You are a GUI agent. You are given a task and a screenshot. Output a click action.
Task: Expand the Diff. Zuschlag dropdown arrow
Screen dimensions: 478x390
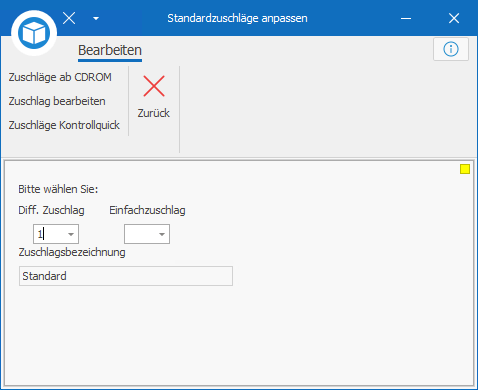71,234
